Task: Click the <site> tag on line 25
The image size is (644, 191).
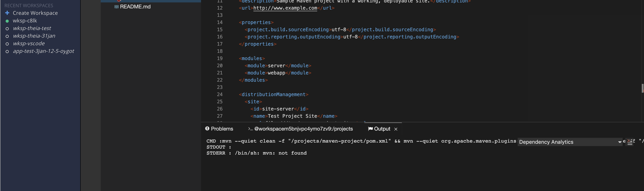Action: [253, 102]
